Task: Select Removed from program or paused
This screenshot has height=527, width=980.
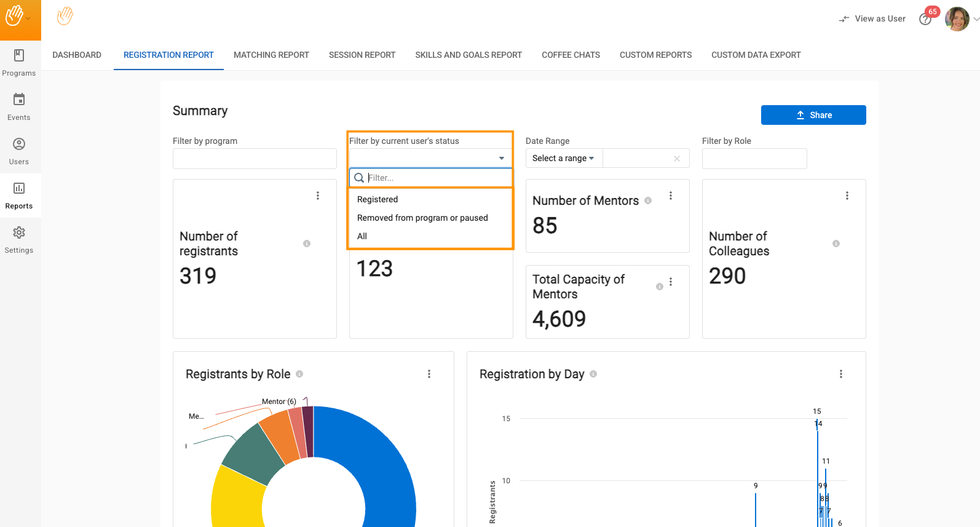Action: [422, 218]
